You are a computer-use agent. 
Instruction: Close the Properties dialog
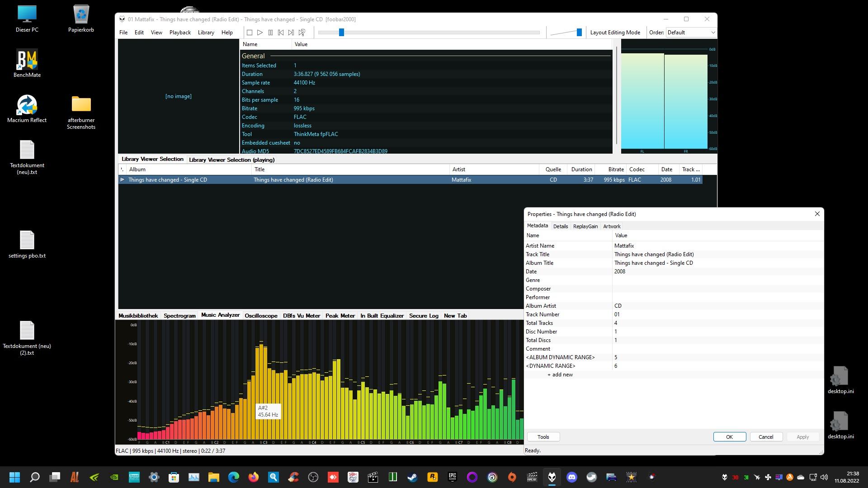coord(817,214)
